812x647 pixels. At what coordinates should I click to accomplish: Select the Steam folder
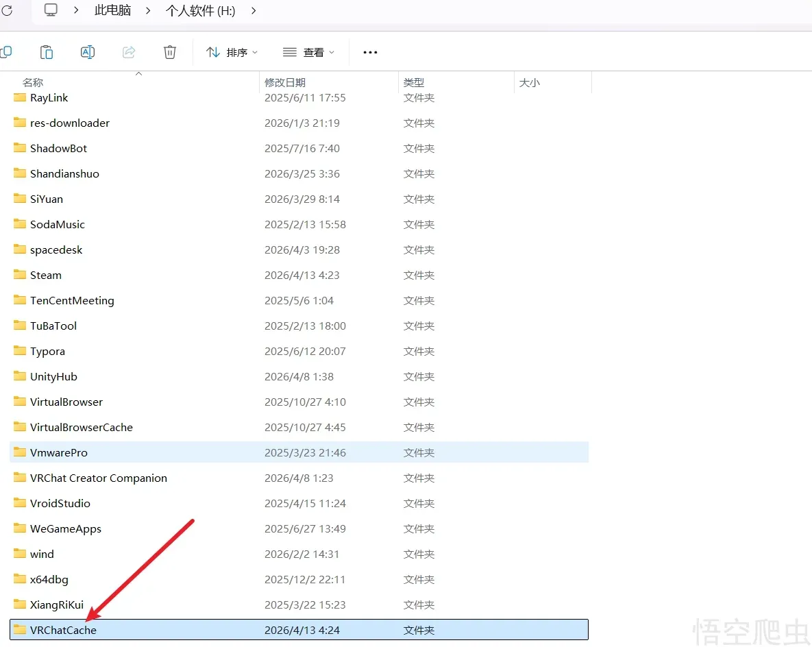pyautogui.click(x=46, y=275)
